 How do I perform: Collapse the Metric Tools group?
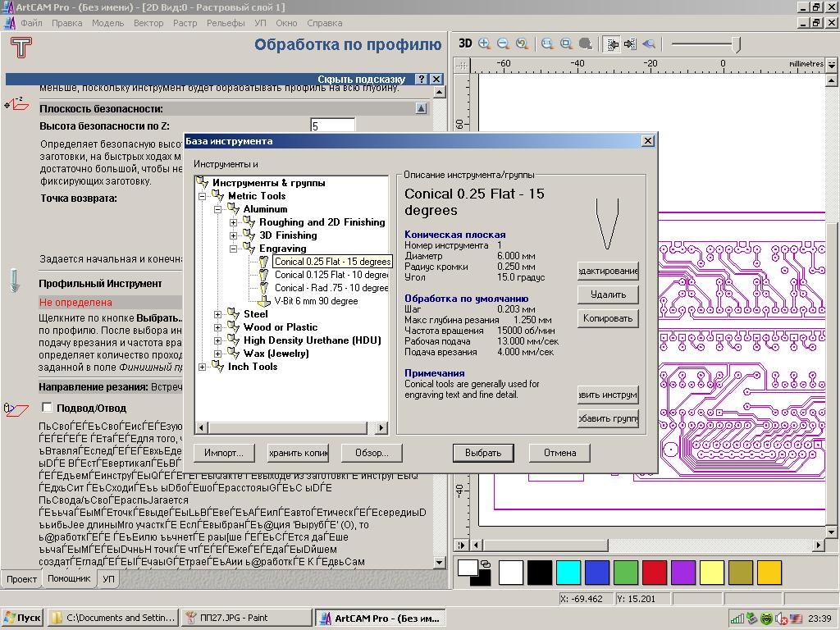[202, 196]
